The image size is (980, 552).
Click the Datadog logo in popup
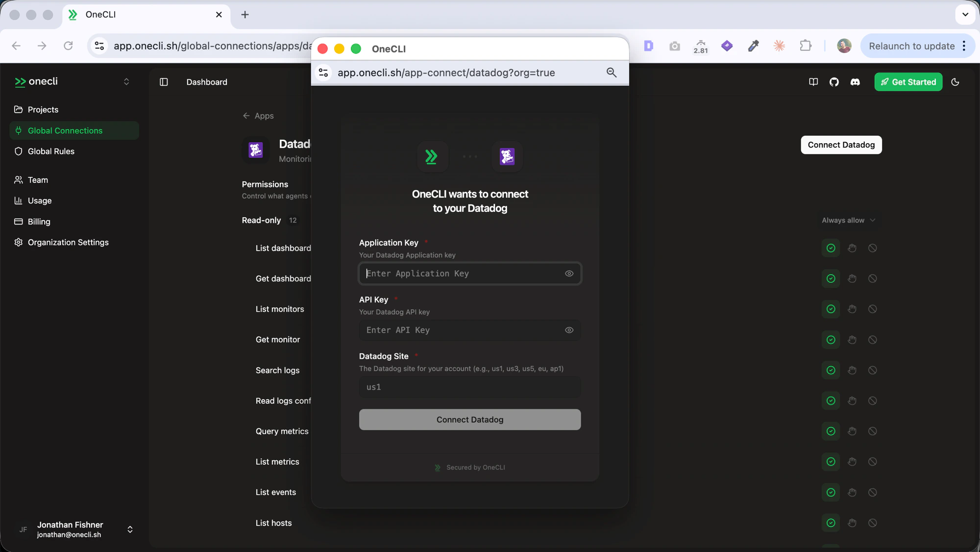tap(507, 156)
